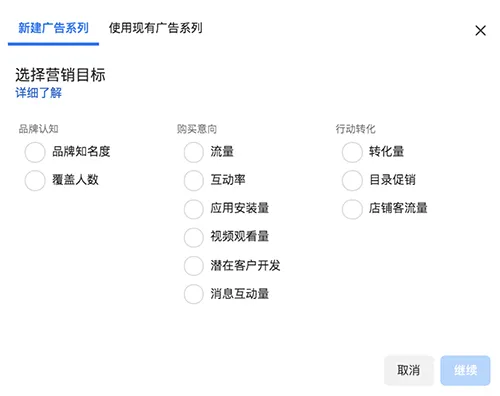Viewport: 500px width, 396px height.
Task: Click the 继续 button
Action: pyautogui.click(x=465, y=370)
